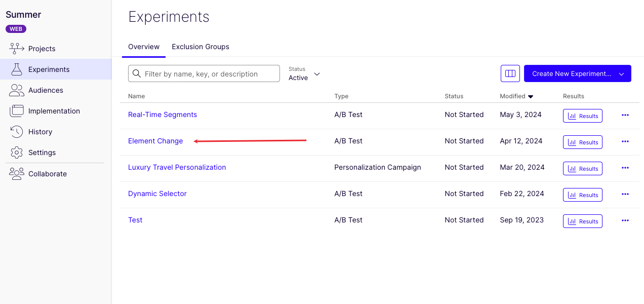
Task: Open the Luxury Travel Personalization link
Action: [x=177, y=167]
